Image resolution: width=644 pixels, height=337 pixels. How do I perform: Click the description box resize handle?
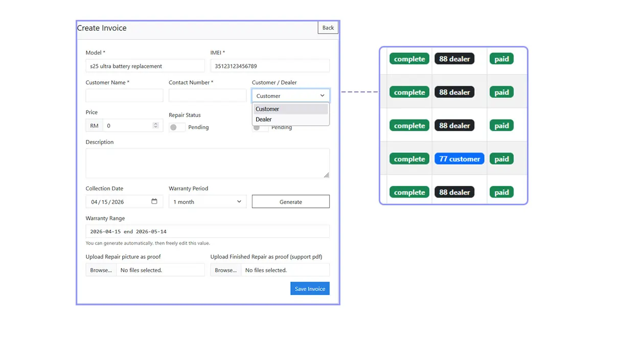click(x=326, y=175)
